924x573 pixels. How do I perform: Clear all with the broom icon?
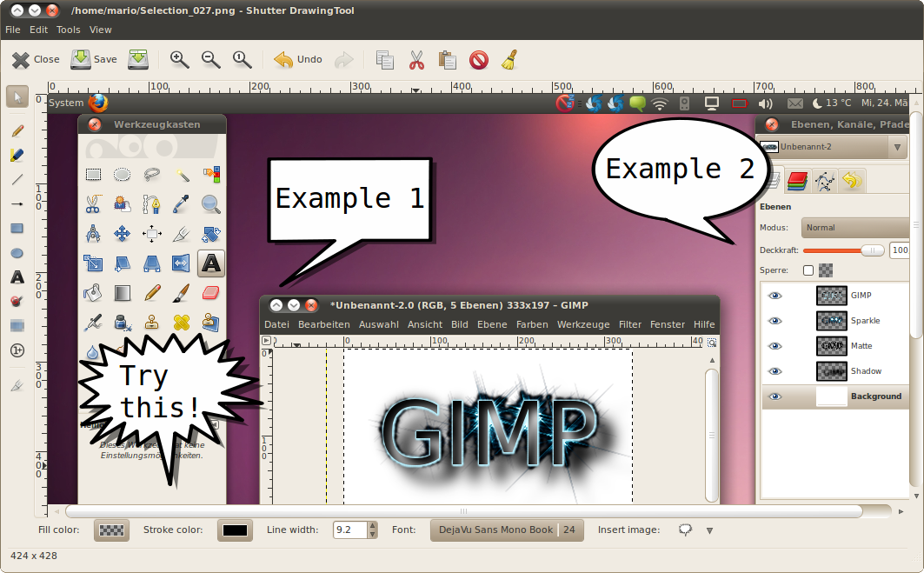pyautogui.click(x=509, y=59)
